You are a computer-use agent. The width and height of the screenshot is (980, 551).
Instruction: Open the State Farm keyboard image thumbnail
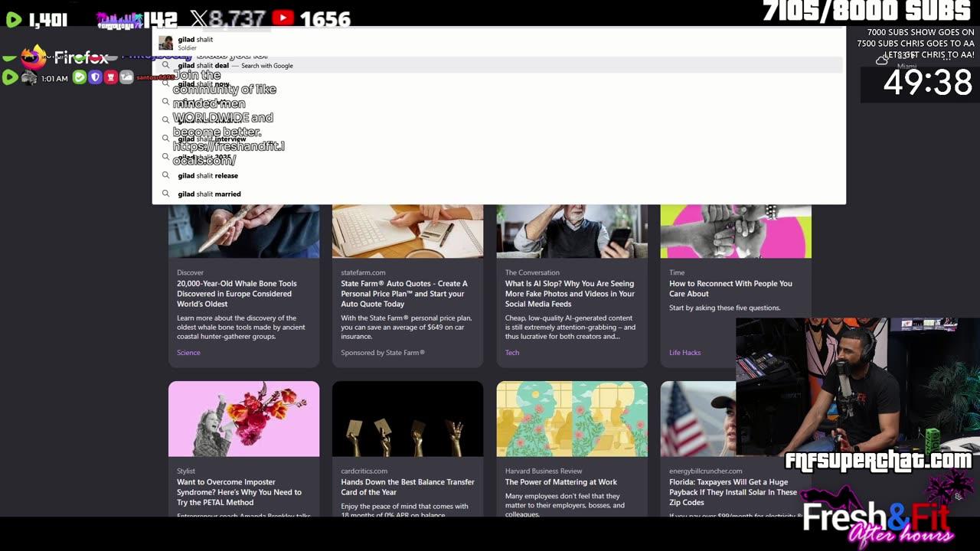pyautogui.click(x=407, y=231)
